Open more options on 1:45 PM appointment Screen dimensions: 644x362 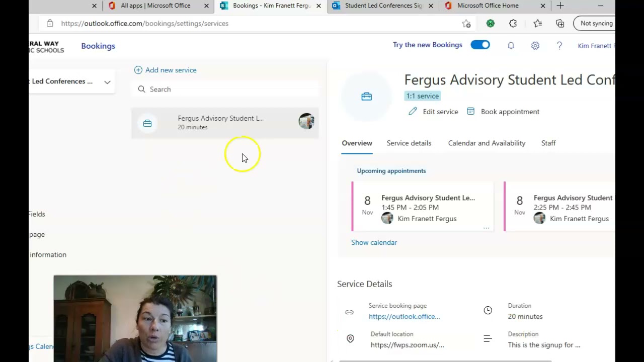[486, 228]
